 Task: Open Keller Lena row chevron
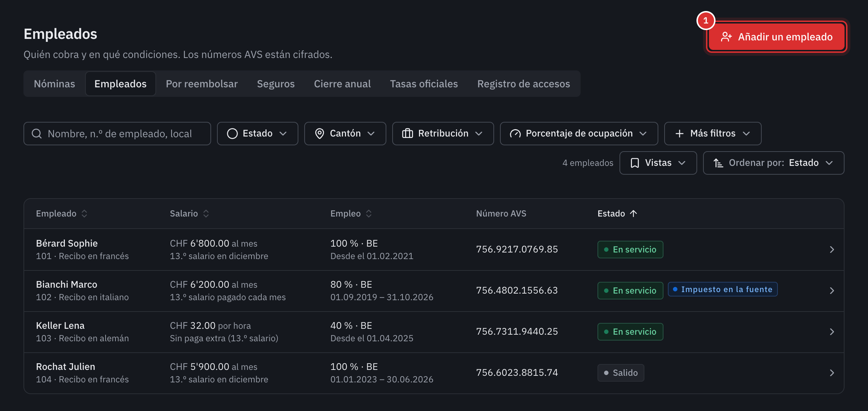[832, 332]
